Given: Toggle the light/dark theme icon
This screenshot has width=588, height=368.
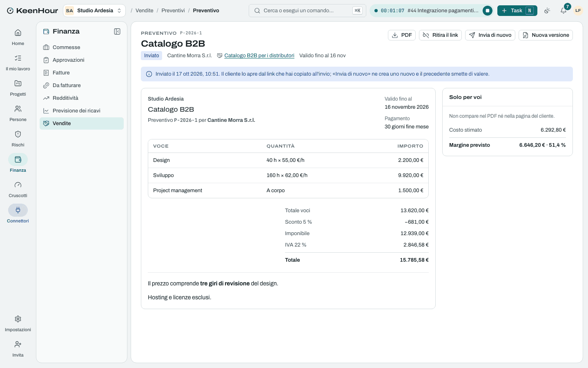Looking at the screenshot, I should 547,11.
